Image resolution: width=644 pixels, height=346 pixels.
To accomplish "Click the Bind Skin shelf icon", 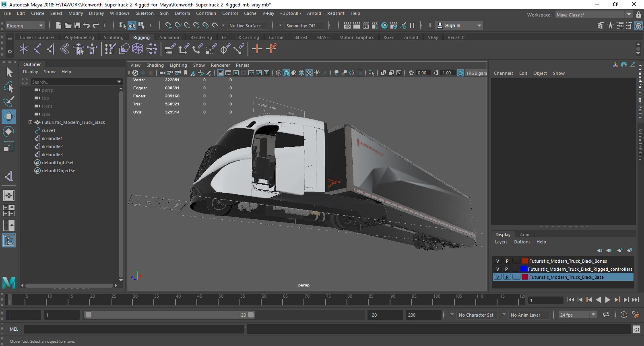I will (x=65, y=49).
